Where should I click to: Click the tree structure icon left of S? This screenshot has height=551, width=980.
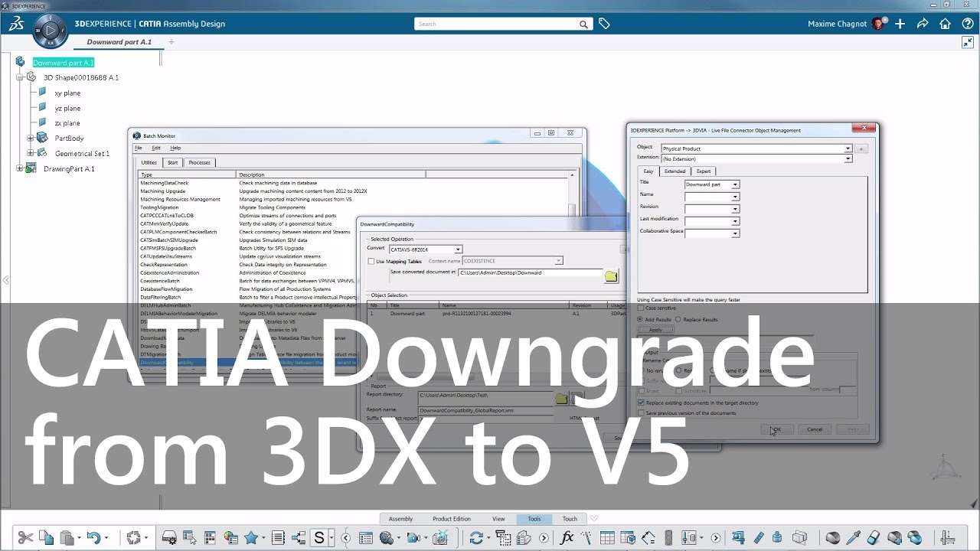click(x=299, y=537)
